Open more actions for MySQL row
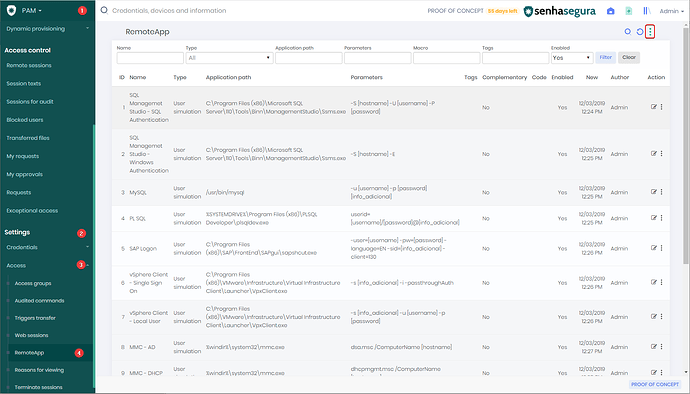This screenshot has height=394, width=690. (661, 192)
